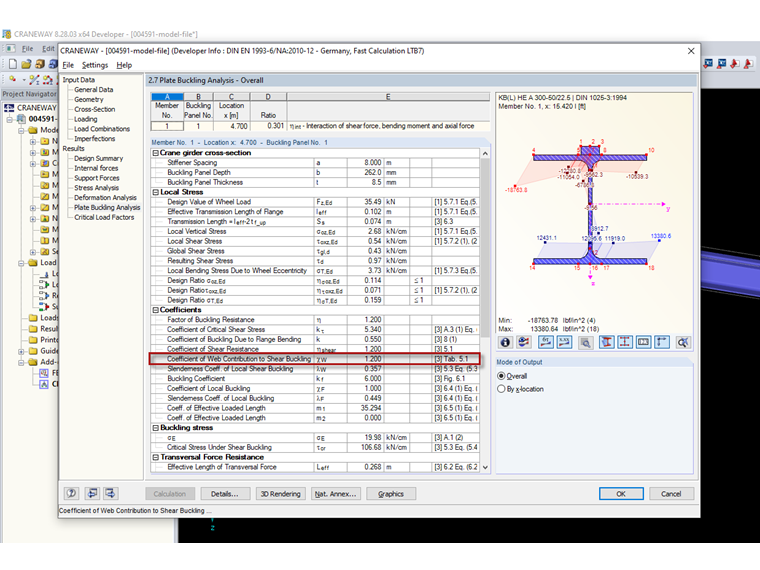Open the Help menu in CRANEWAY dialog
The height and width of the screenshot is (570, 760).
coord(124,65)
